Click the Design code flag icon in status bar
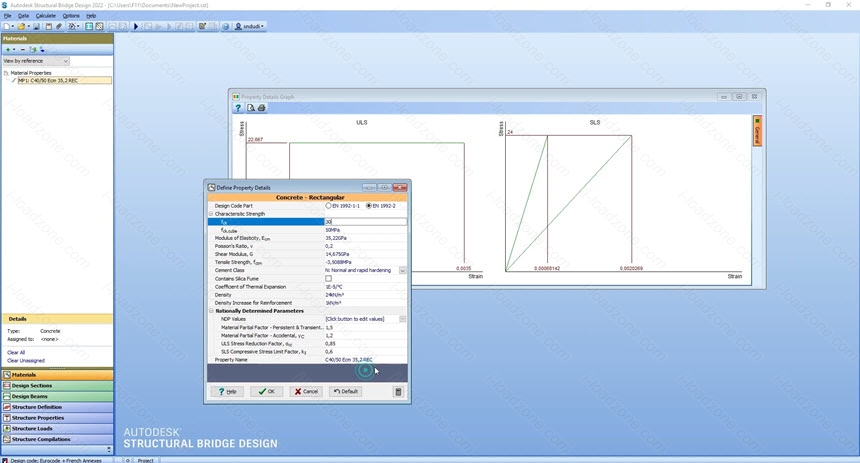 5,460
